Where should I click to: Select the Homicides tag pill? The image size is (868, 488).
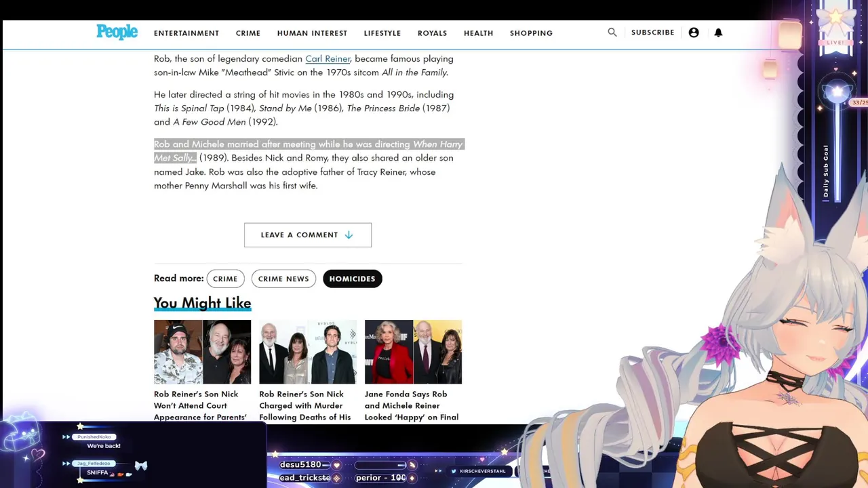pos(352,279)
